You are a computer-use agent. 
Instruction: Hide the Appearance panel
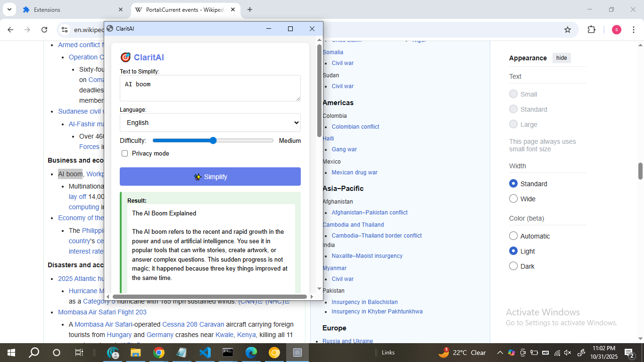click(561, 58)
